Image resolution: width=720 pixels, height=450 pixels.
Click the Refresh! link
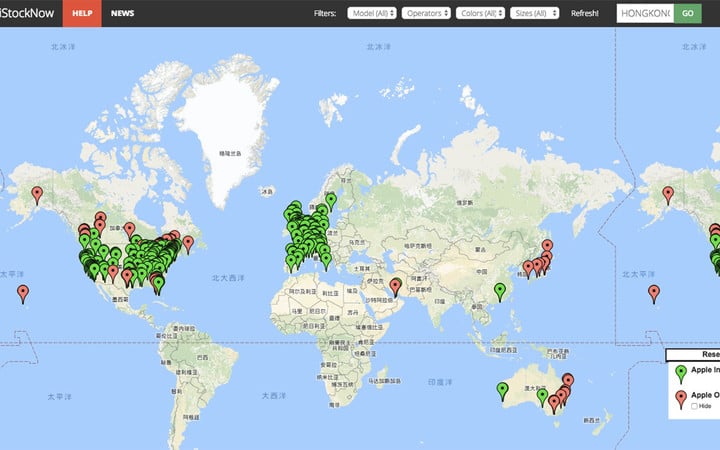pyautogui.click(x=585, y=13)
